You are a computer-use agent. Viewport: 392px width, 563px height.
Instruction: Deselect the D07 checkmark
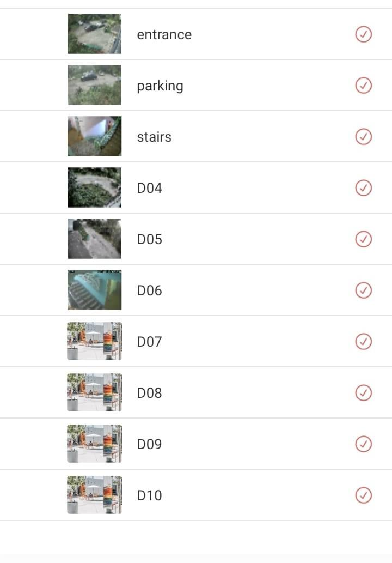(363, 342)
